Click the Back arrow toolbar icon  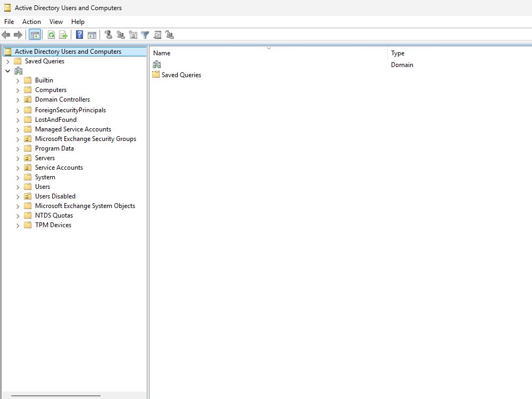pyautogui.click(x=6, y=35)
